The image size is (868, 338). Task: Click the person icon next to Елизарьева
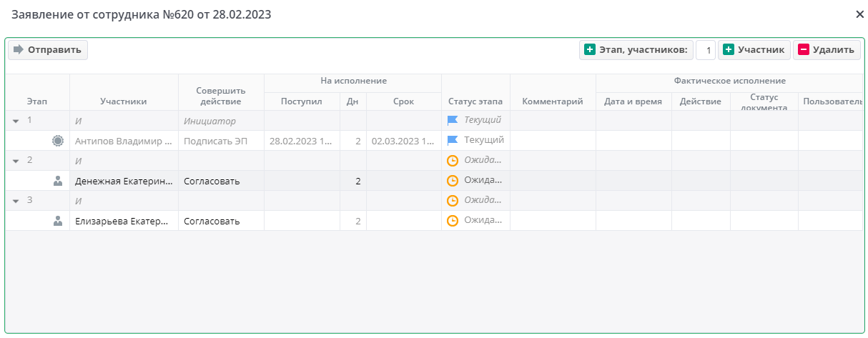58,221
